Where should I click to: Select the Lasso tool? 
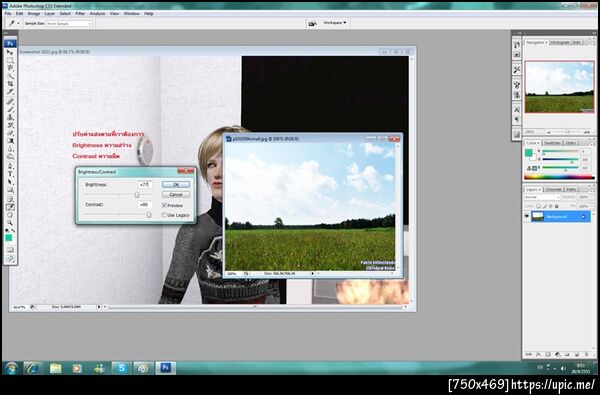10,68
